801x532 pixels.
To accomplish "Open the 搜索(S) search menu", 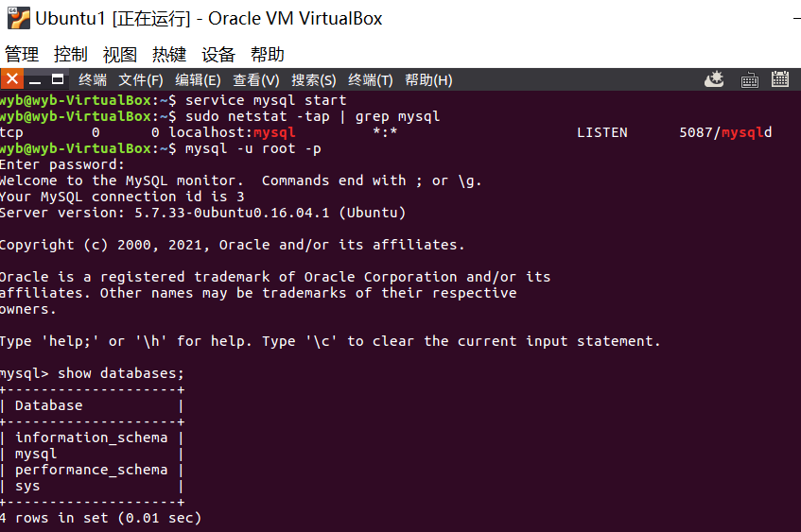I will point(314,80).
